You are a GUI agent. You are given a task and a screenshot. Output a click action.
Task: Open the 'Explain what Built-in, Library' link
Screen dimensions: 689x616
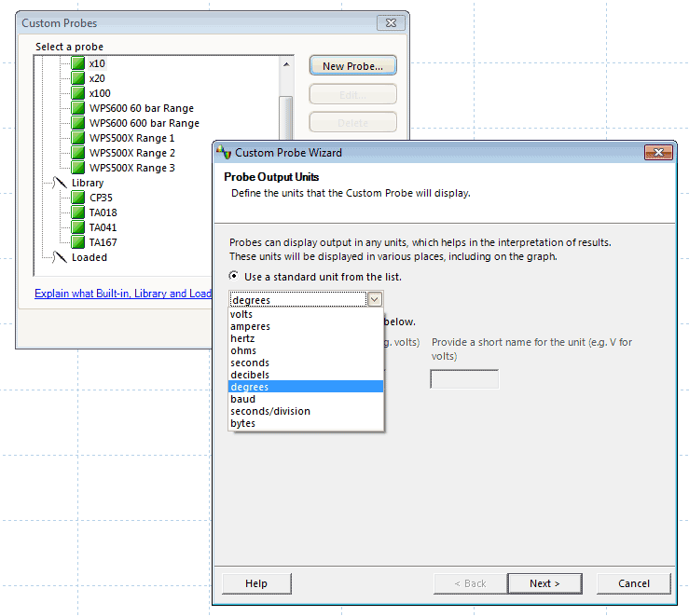click(123, 294)
